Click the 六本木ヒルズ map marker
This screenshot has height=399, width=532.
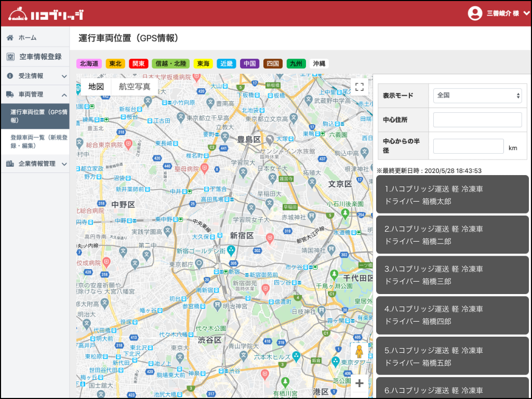pyautogui.click(x=296, y=356)
